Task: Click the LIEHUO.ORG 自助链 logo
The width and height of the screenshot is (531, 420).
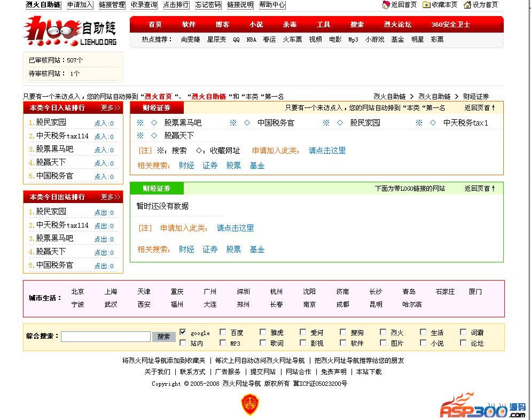Action: coord(71,31)
